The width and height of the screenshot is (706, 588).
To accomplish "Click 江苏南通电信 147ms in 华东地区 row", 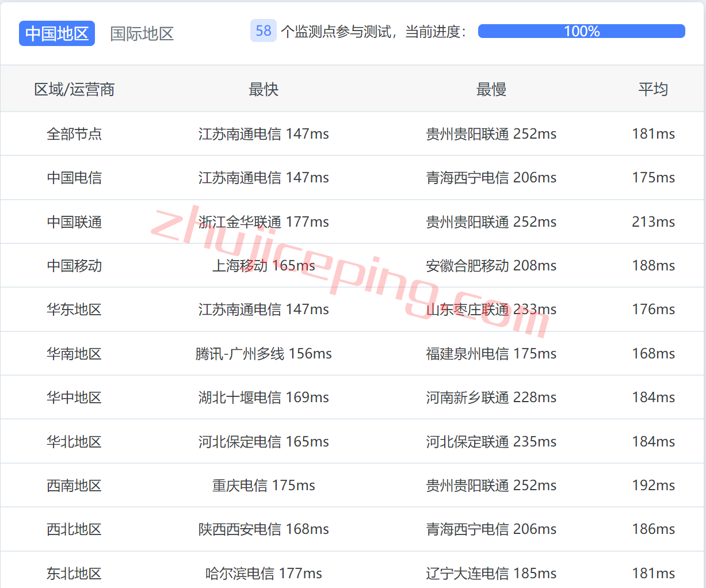I will (x=264, y=310).
